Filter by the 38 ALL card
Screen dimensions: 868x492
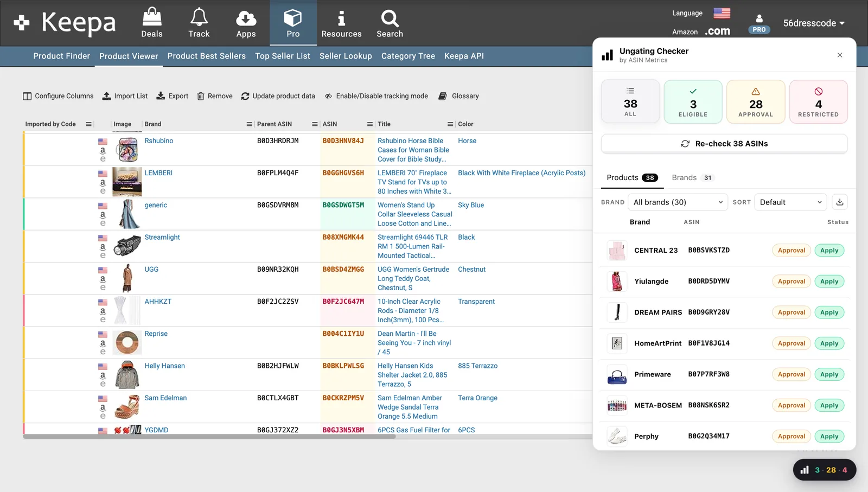pos(630,101)
